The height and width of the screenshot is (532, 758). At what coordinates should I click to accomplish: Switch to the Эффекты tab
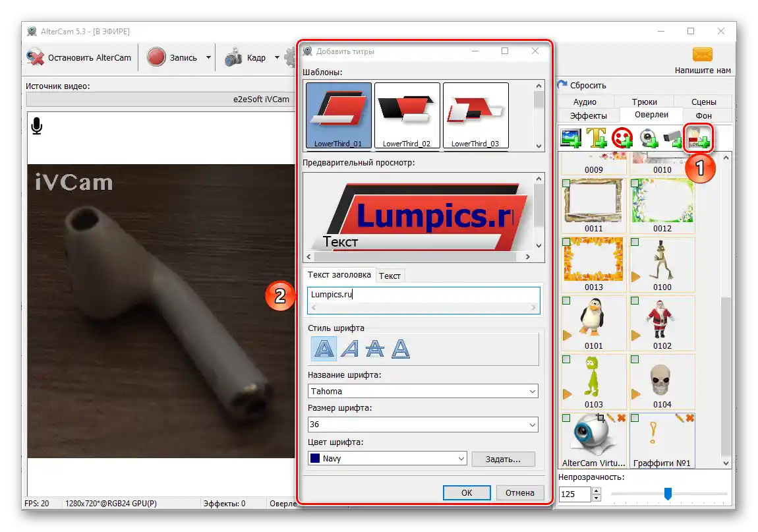coord(588,115)
